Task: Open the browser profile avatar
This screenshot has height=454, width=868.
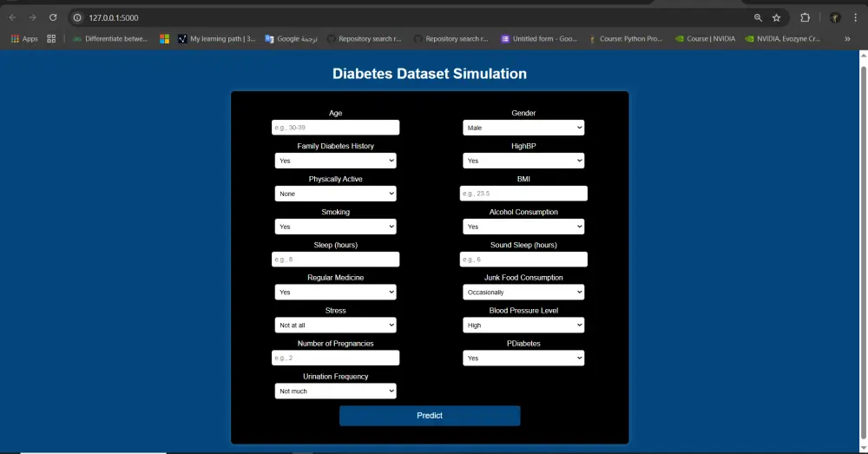Action: click(835, 17)
